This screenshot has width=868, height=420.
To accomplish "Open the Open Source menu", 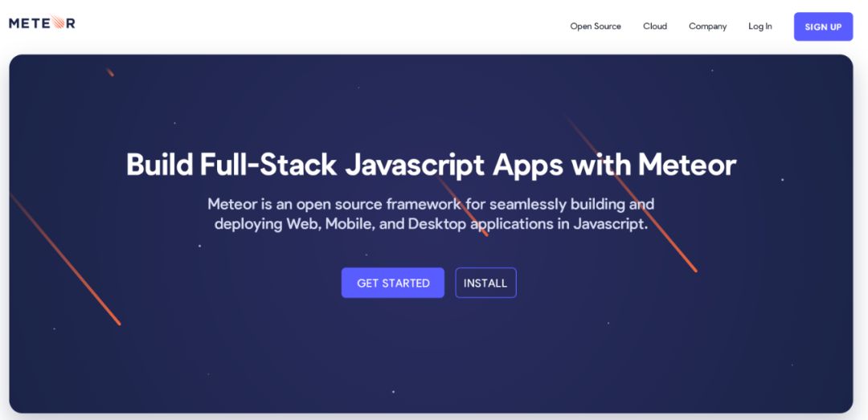I will click(x=596, y=27).
